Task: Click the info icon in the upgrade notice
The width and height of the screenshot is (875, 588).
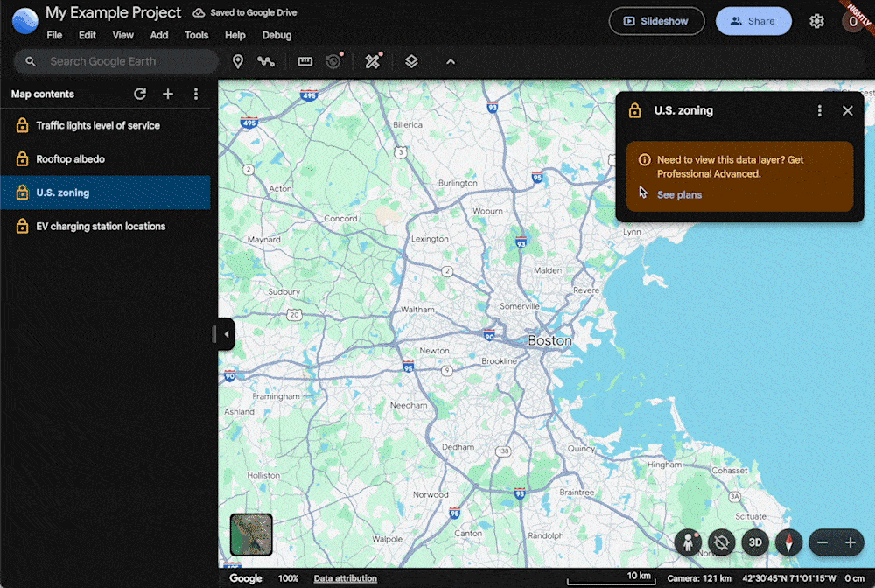Action: click(x=645, y=160)
